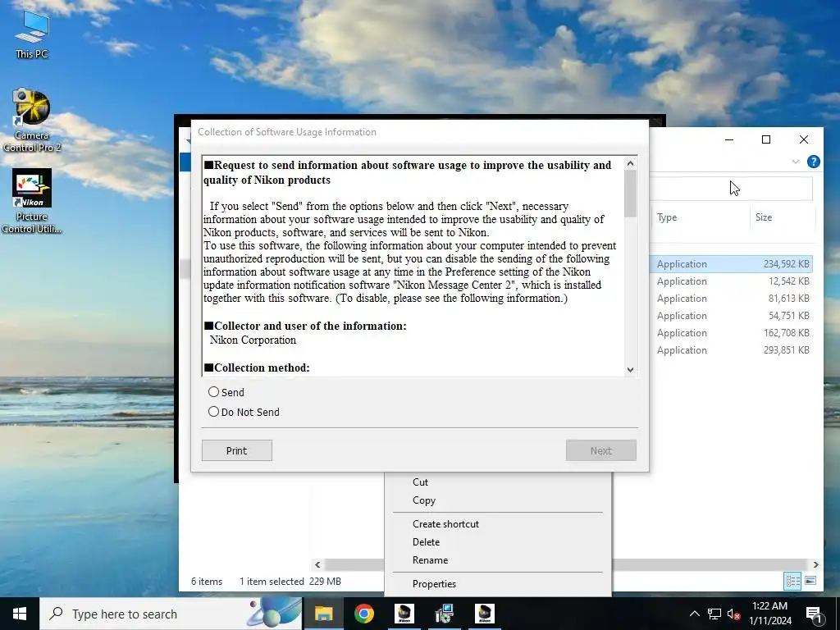
Task: Open File Explorer help question mark icon
Action: pos(813,162)
